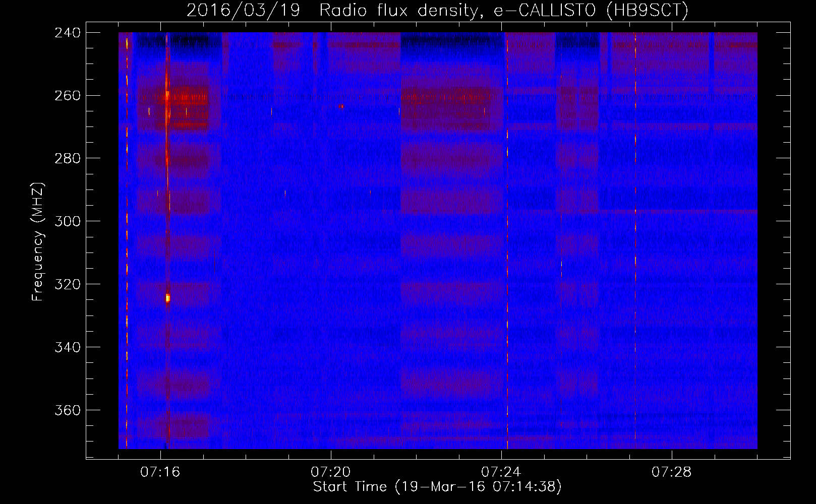
Task: Click the 360 frequency tick label
Action: click(x=68, y=411)
